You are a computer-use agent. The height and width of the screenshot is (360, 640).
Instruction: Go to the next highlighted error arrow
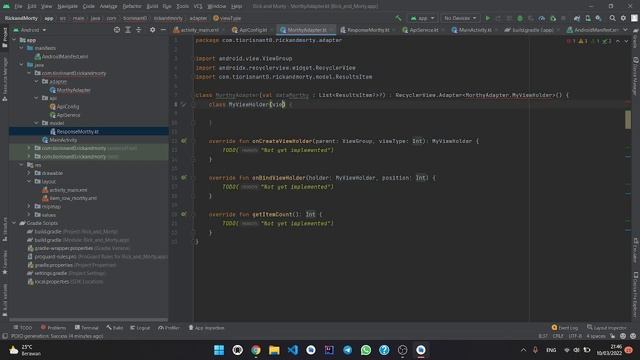(x=626, y=41)
